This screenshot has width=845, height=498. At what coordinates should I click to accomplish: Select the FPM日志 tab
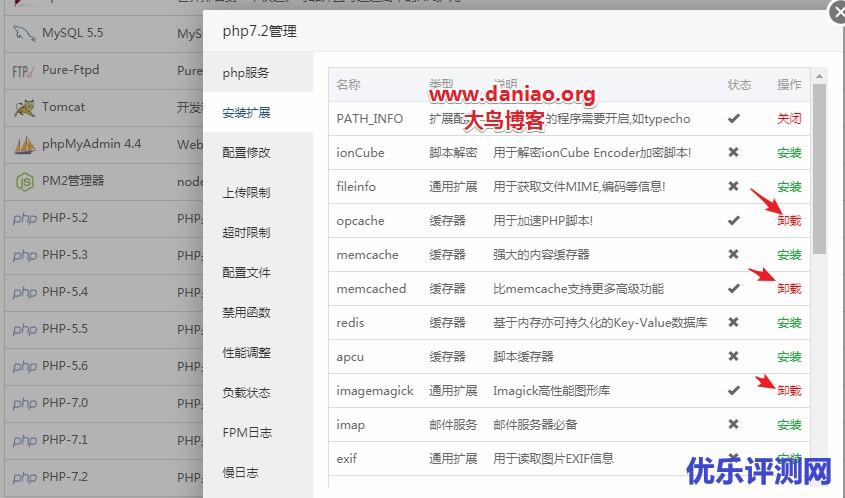coord(247,432)
